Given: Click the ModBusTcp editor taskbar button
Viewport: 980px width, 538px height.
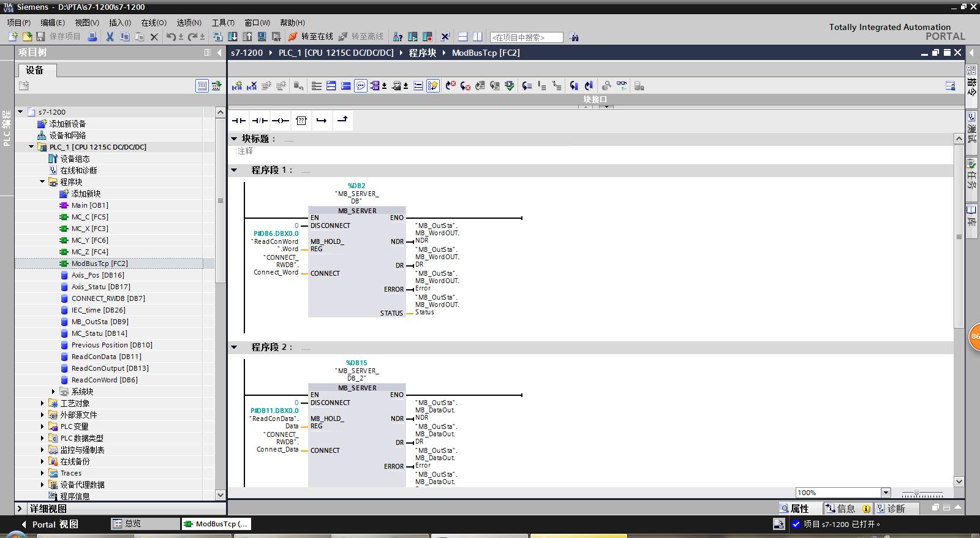Looking at the screenshot, I should click(216, 524).
